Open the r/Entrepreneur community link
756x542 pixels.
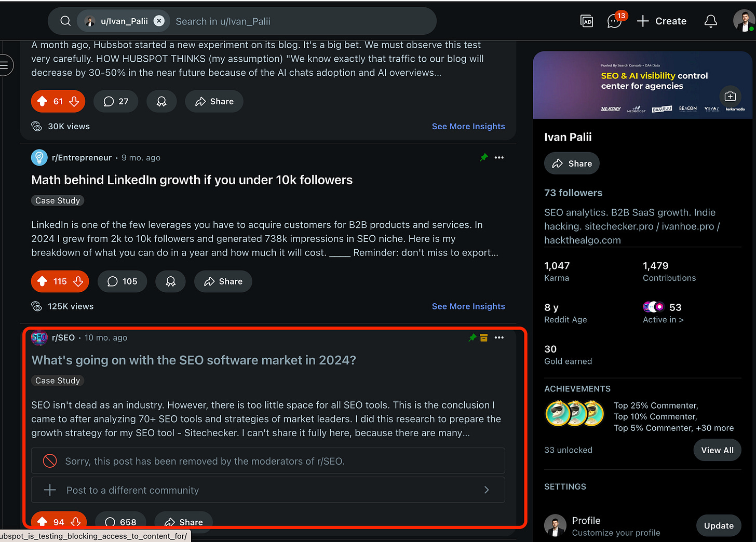tap(82, 157)
